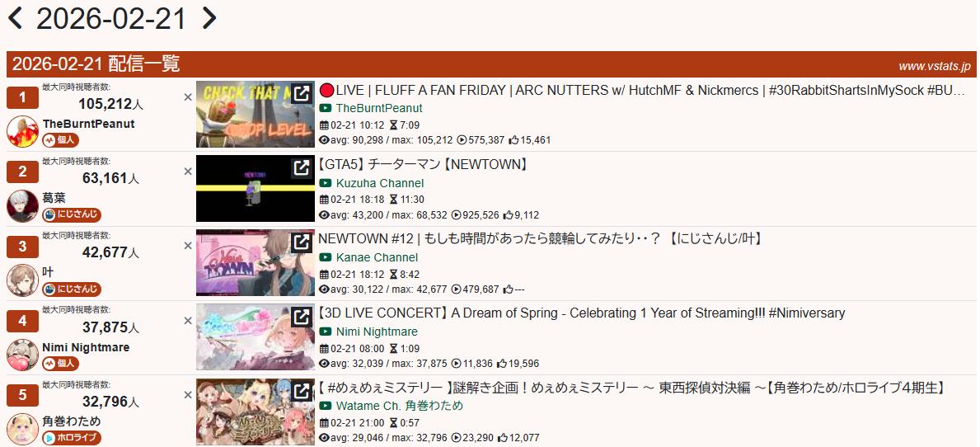Click the ホロライブ tag under 角巻わため

(x=71, y=438)
